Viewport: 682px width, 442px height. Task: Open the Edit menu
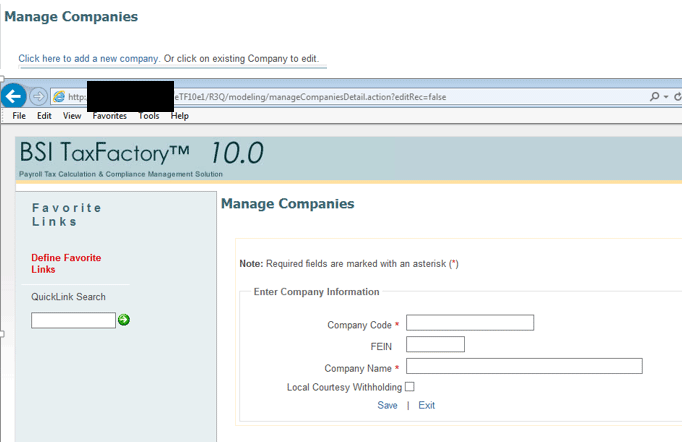(x=44, y=116)
